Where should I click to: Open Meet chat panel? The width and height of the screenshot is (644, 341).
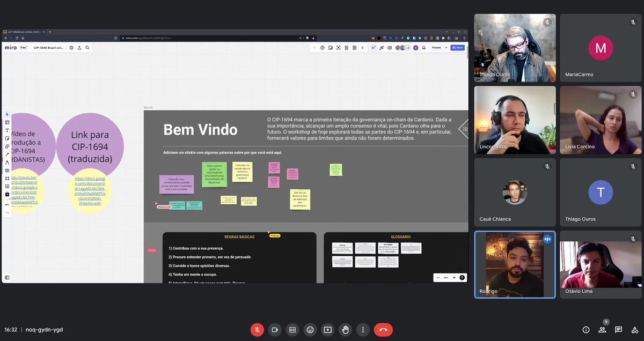point(618,330)
